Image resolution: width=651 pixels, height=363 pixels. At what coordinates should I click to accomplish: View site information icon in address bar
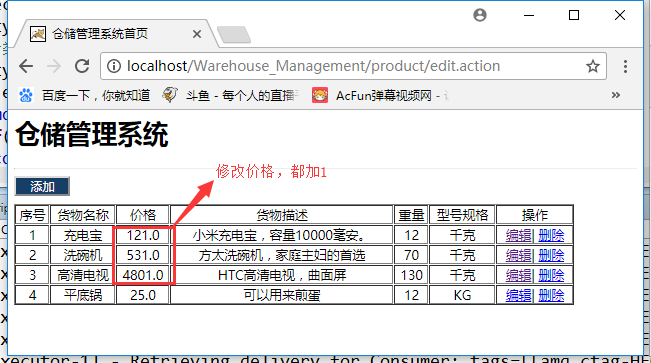coord(114,66)
